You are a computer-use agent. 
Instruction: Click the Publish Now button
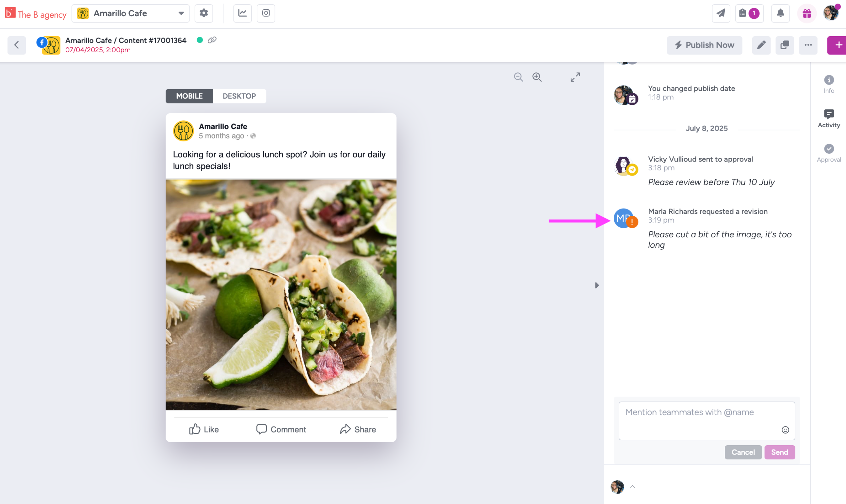[x=704, y=45]
